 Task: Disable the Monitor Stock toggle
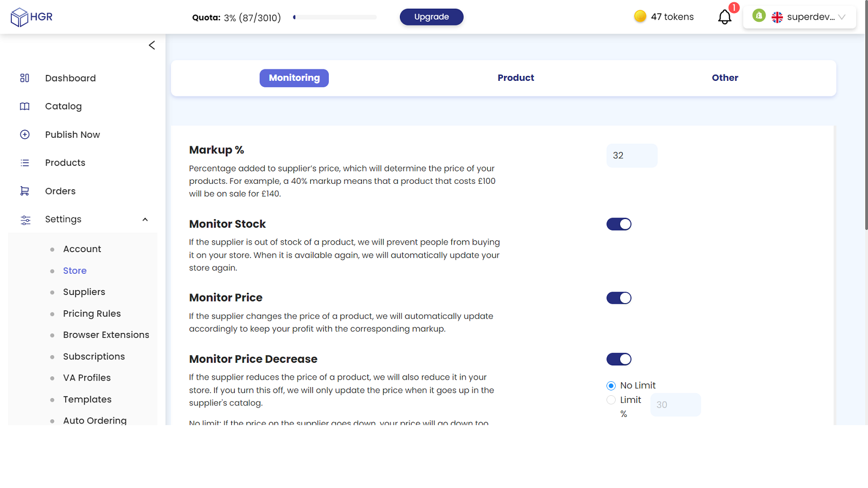click(619, 224)
